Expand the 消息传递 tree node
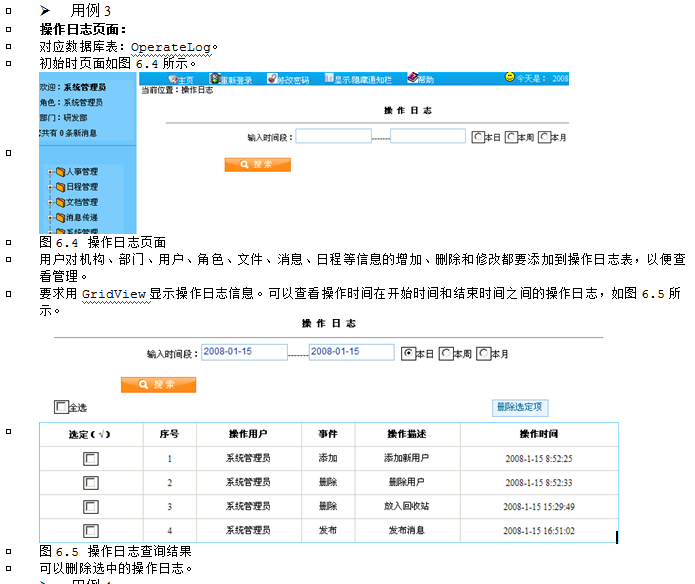Screen dimensions: 695x584 tap(49, 217)
